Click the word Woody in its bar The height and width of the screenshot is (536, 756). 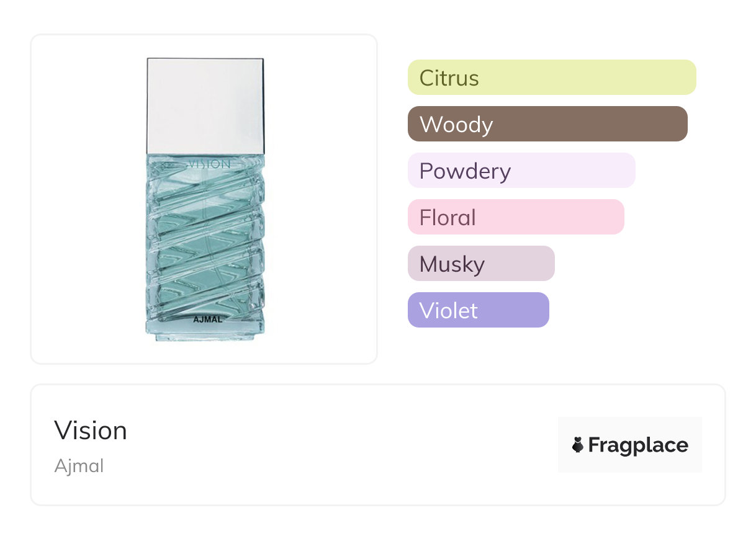point(456,125)
